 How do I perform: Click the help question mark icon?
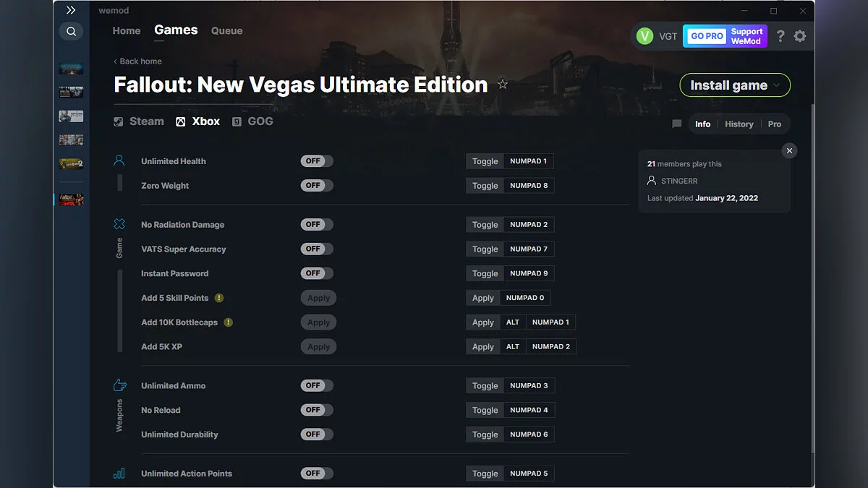(780, 35)
